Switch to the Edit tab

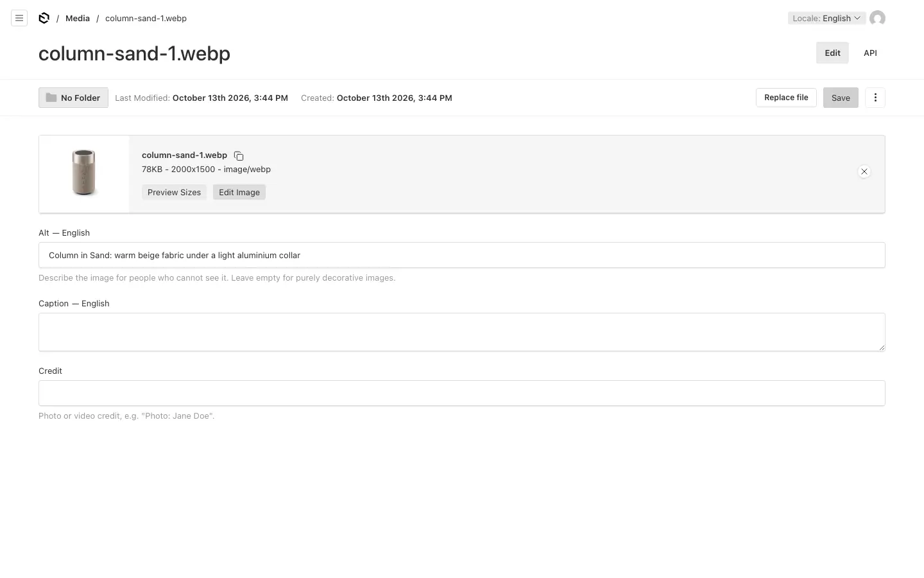click(832, 53)
